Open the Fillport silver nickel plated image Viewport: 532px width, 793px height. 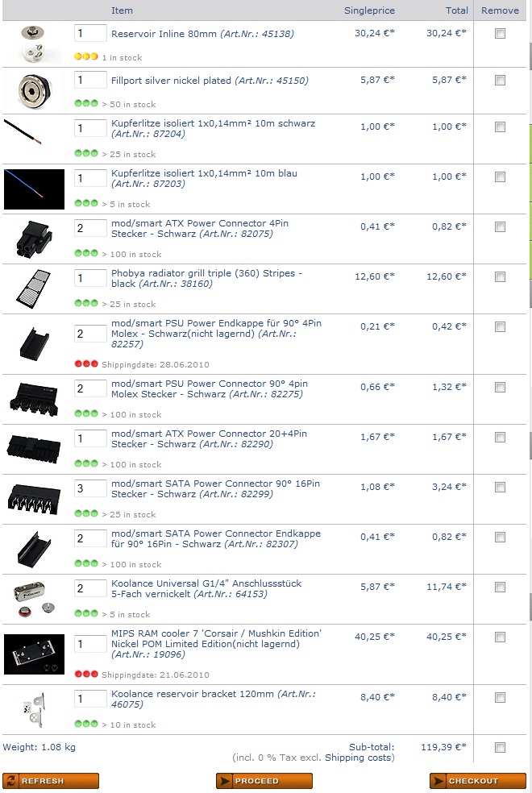coord(33,91)
